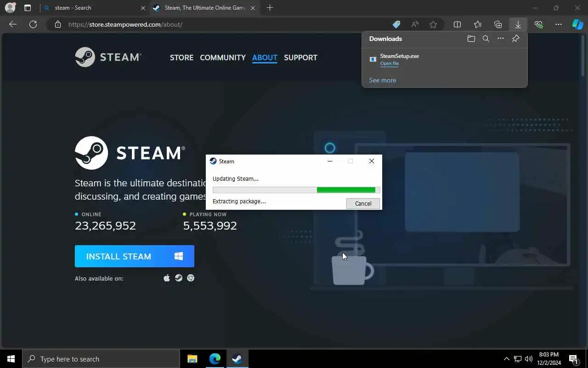The width and height of the screenshot is (588, 368).
Task: Choose the Chrome OS download icon
Action: 191,278
